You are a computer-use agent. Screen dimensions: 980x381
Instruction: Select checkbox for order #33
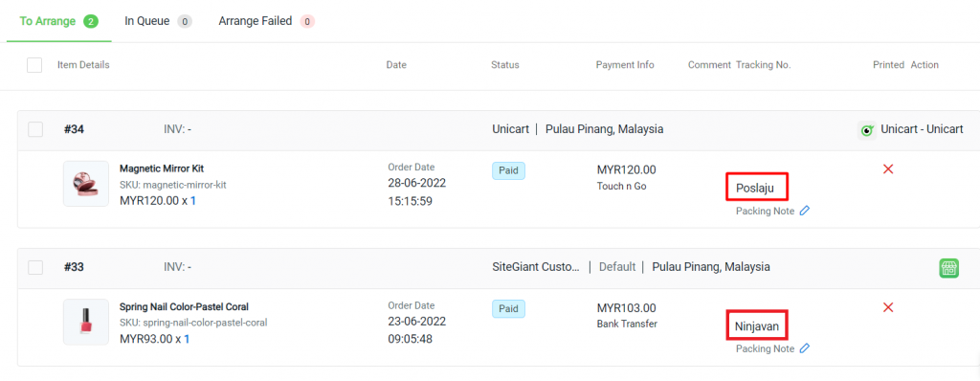click(35, 267)
